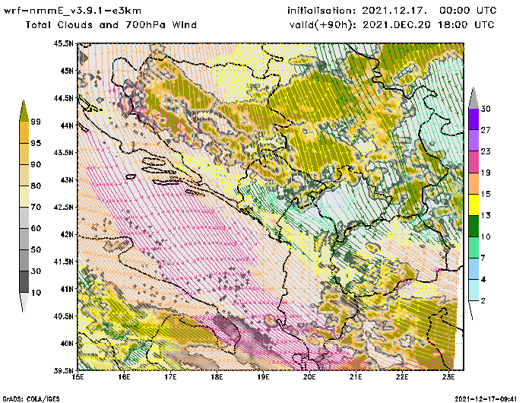Select the 20E longitude label
Screen dimensions: 532x403
[309, 377]
